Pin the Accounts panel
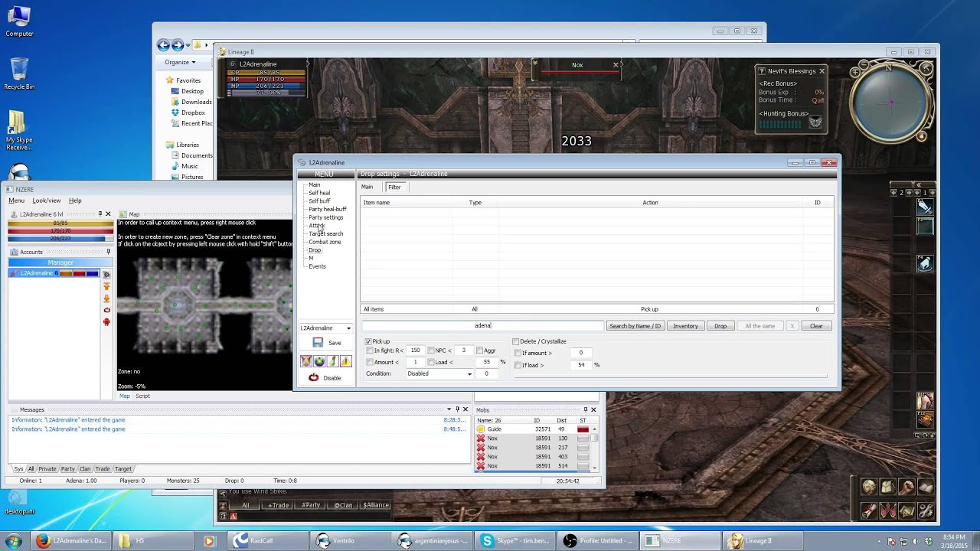The image size is (980, 551). 108,252
